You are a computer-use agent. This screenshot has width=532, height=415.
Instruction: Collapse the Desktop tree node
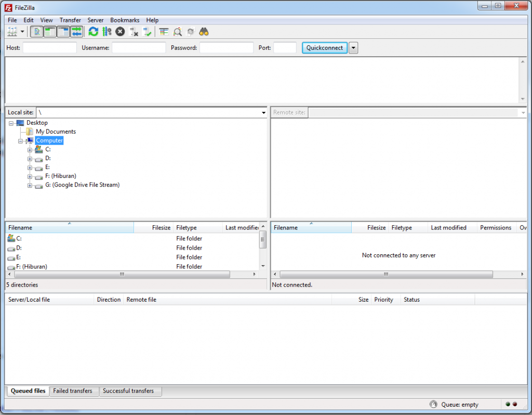[x=11, y=123]
